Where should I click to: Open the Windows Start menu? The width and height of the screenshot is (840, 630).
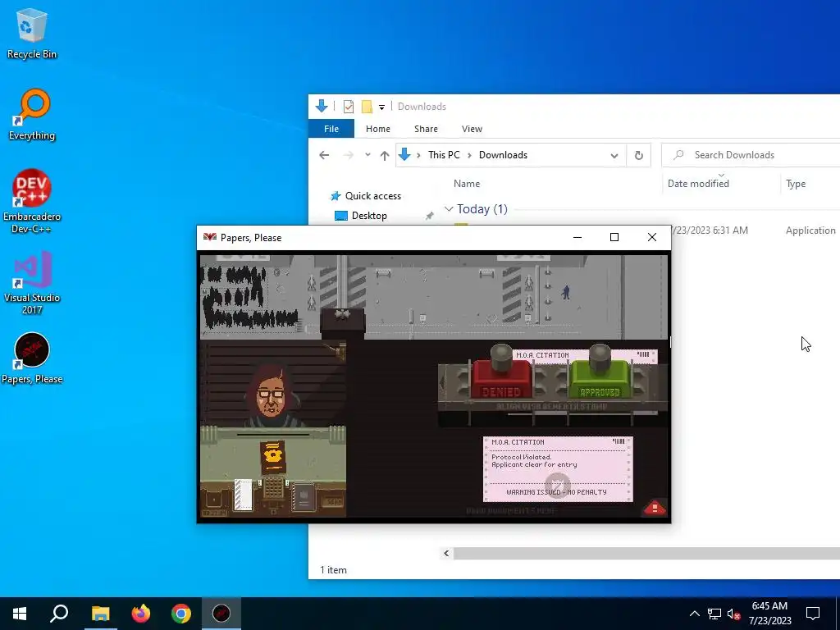tap(20, 614)
